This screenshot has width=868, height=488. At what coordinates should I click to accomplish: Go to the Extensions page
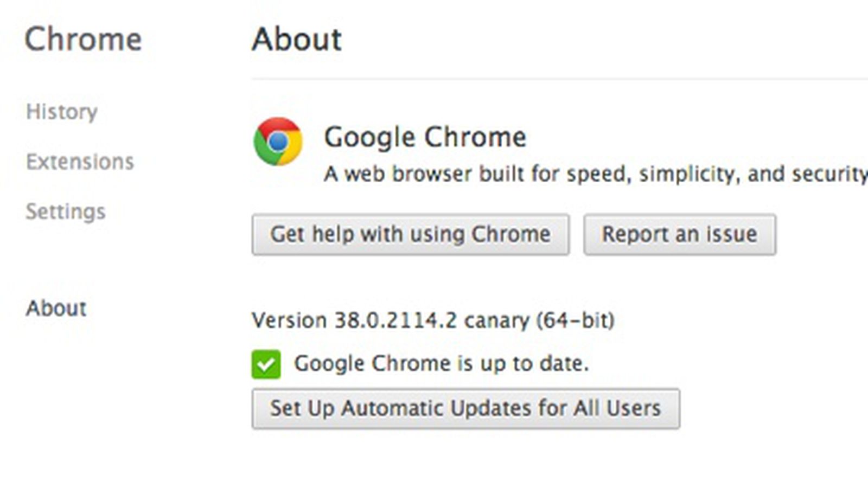pos(80,162)
